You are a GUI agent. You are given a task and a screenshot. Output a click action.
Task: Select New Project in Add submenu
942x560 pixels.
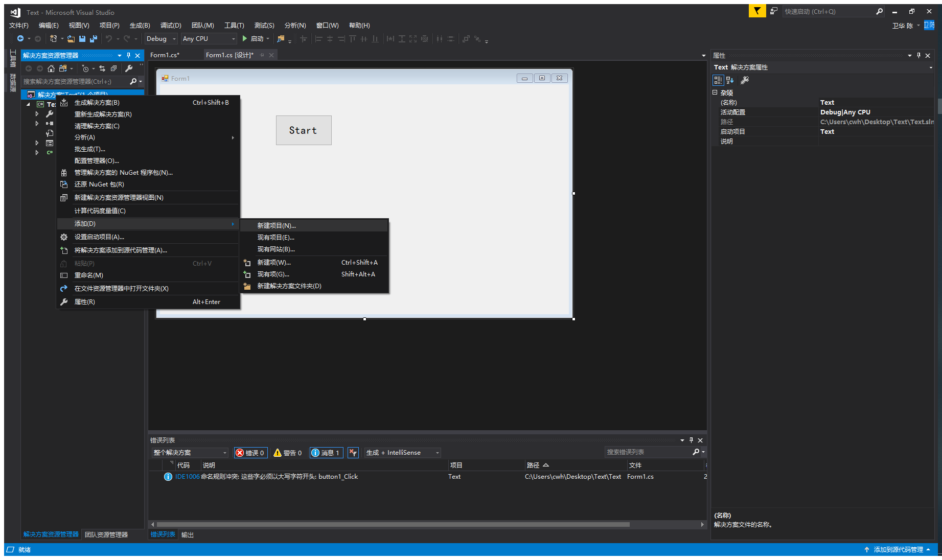(x=314, y=226)
